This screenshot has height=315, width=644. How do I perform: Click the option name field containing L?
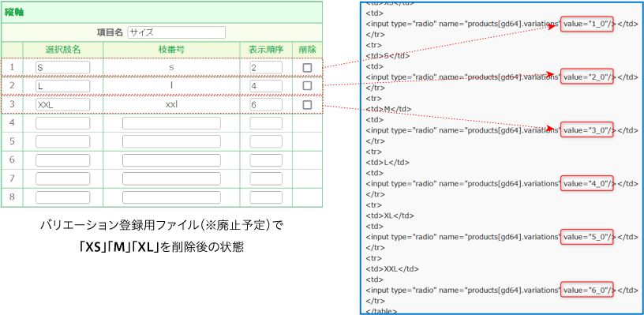tap(62, 86)
